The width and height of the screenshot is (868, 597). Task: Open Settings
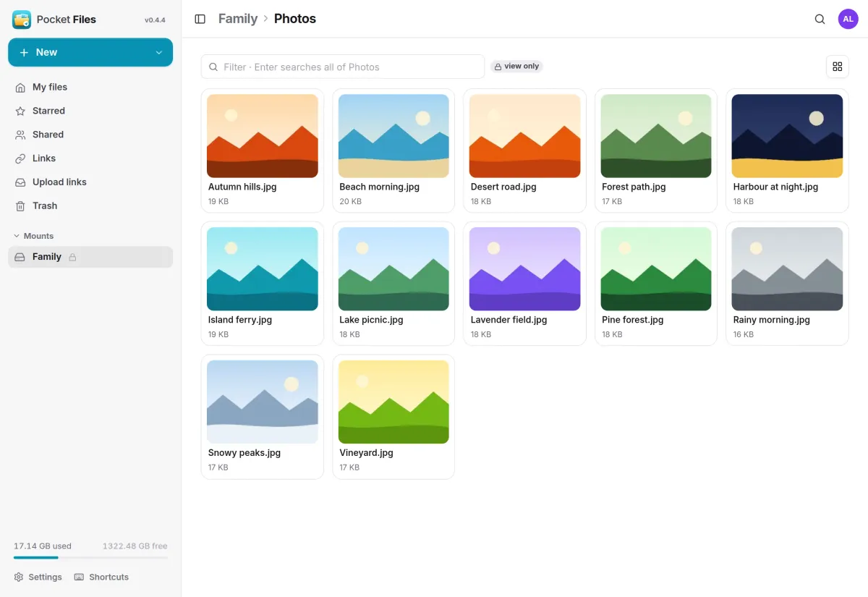38,577
